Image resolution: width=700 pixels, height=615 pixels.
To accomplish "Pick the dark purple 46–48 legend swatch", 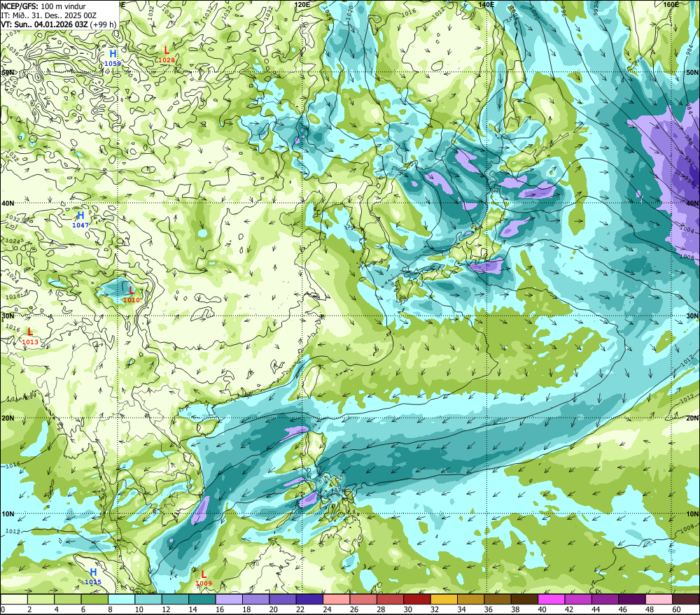I will 631,599.
